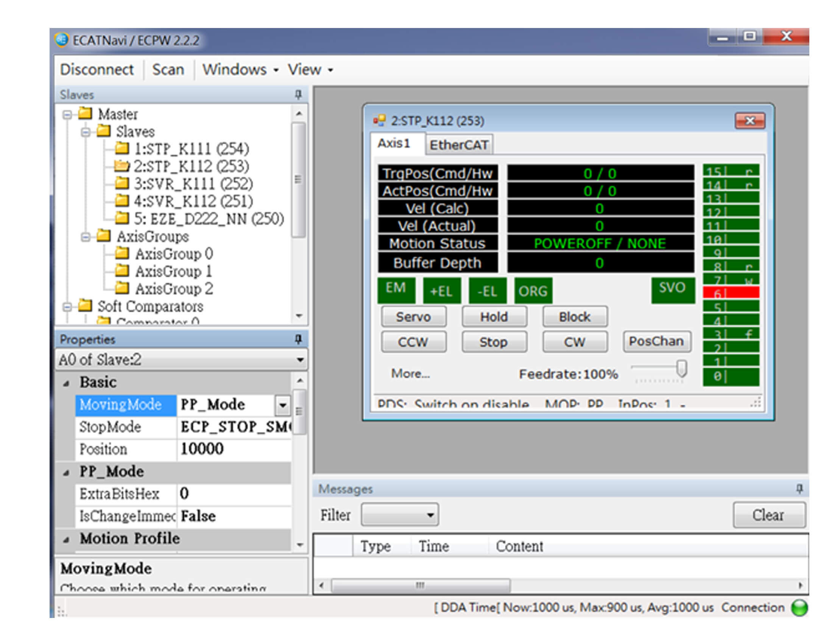Toggle the green SVO indicator

(673, 290)
